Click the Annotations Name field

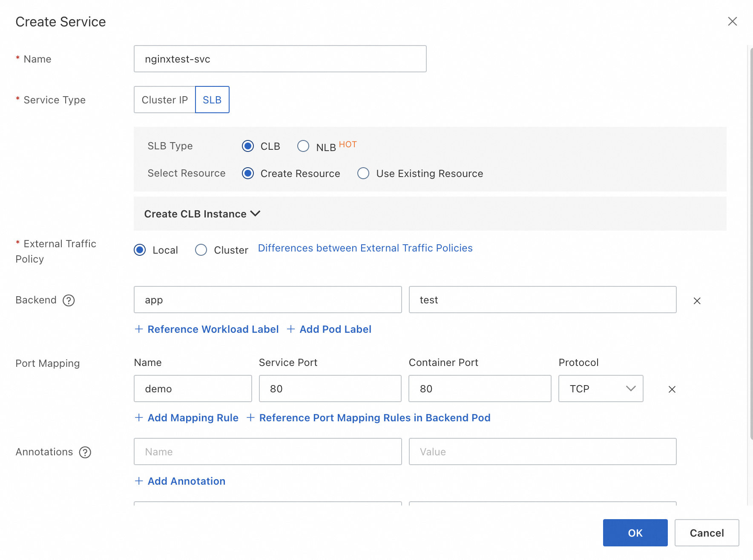pos(268,451)
